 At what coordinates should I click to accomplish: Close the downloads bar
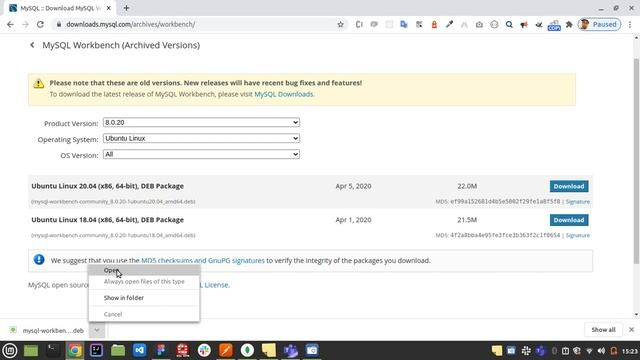[631, 329]
